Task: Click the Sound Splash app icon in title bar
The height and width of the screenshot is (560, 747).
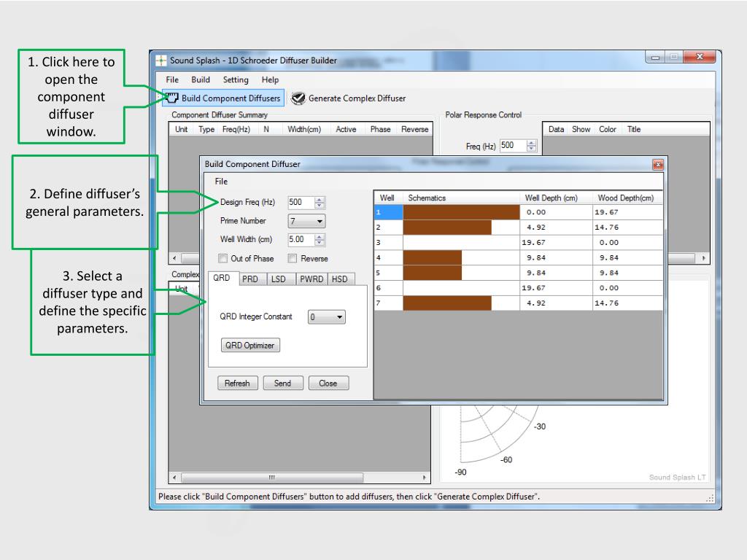Action: [x=161, y=61]
